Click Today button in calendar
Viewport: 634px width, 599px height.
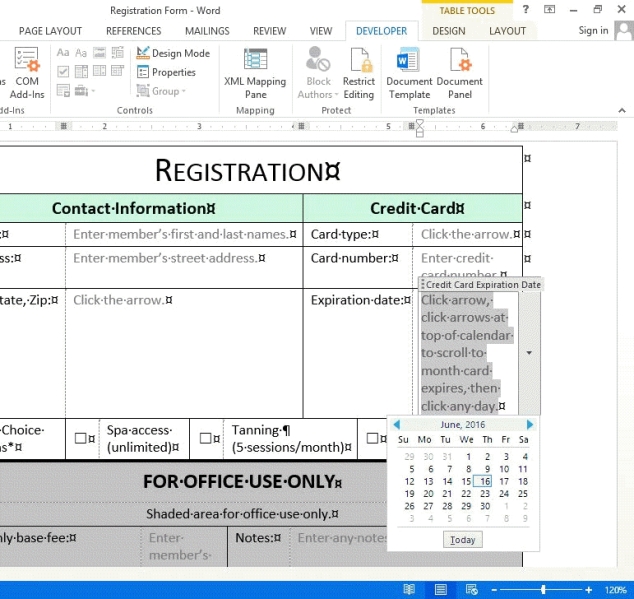click(463, 540)
